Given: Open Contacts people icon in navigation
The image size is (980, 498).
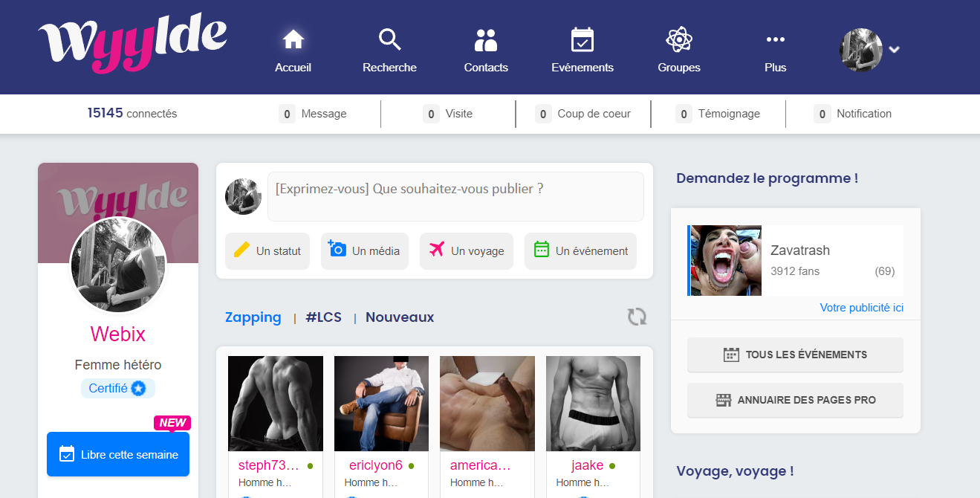Looking at the screenshot, I should click(x=486, y=51).
